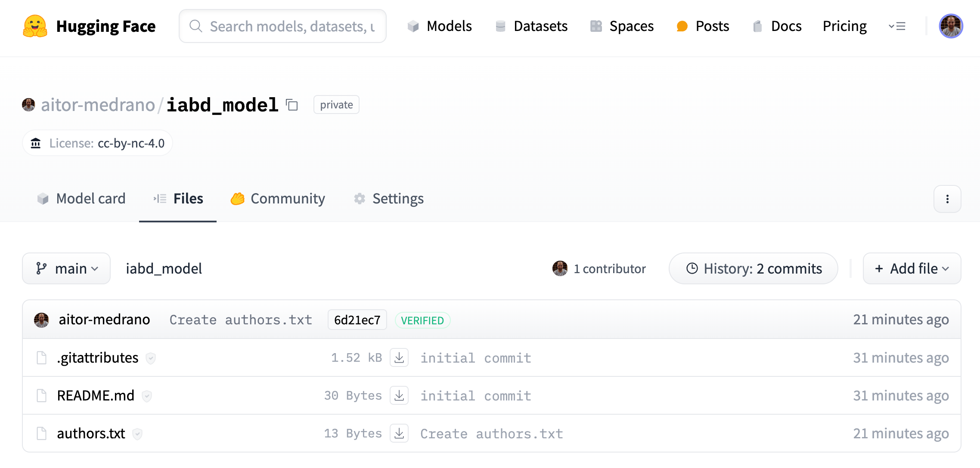Open the Datasets navigation item
Viewport: 980px width, 468px height.
(x=531, y=26)
